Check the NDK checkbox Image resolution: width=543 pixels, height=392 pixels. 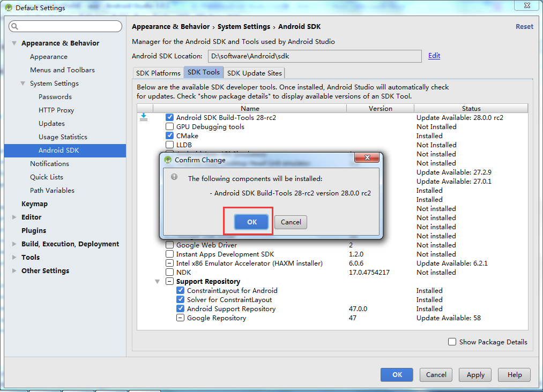point(170,272)
